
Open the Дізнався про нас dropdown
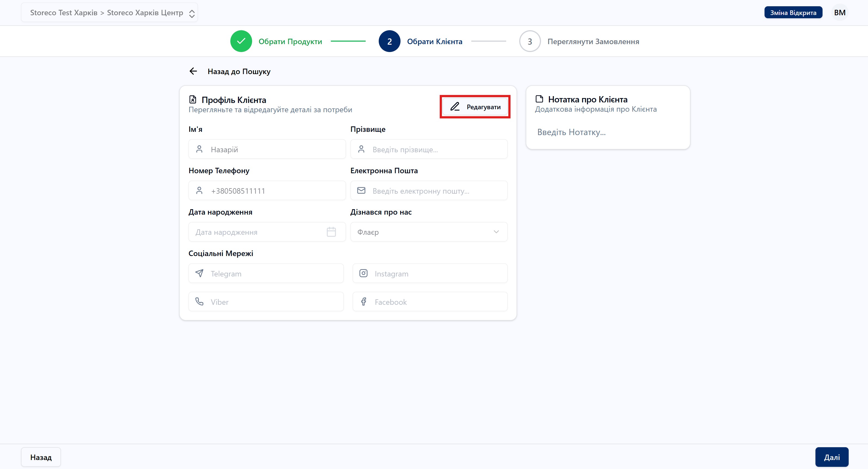pyautogui.click(x=428, y=232)
